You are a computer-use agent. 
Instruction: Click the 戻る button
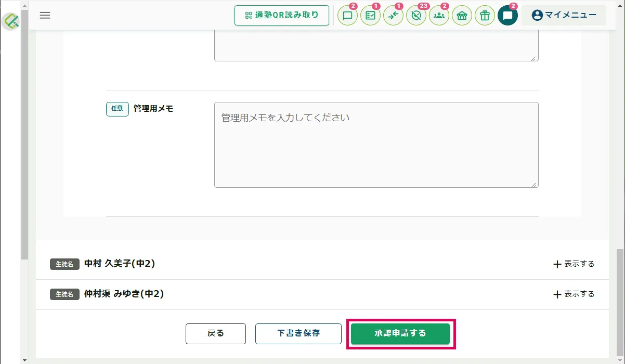pos(216,333)
